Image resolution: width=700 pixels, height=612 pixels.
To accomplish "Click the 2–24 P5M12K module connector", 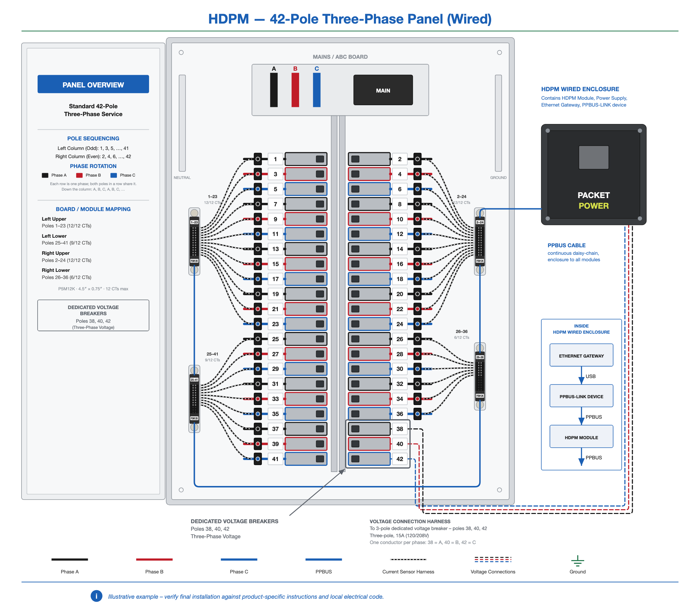I will tap(480, 241).
